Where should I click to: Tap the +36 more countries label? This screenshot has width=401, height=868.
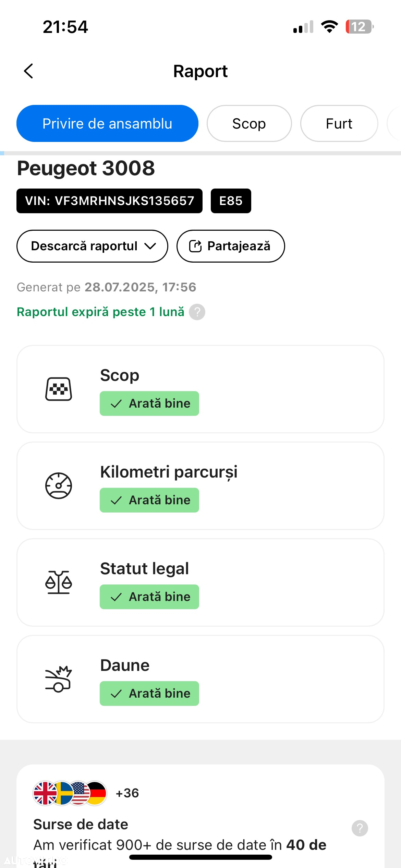click(x=127, y=793)
